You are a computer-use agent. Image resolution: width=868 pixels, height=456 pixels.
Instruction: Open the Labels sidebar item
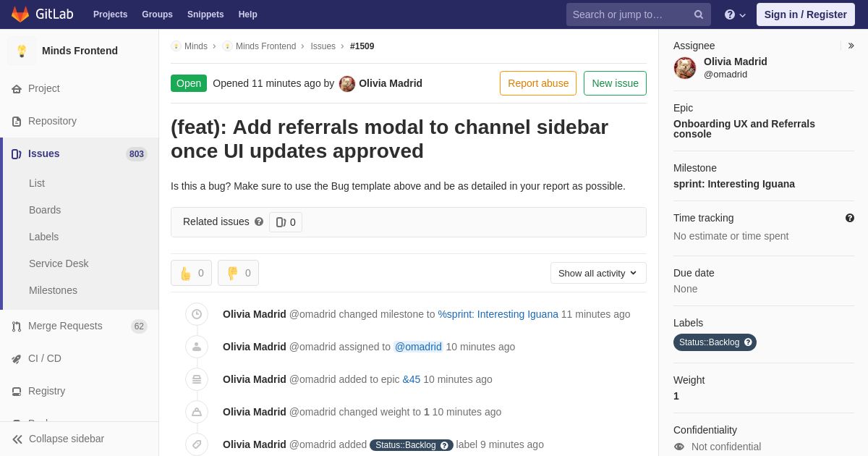(43, 237)
